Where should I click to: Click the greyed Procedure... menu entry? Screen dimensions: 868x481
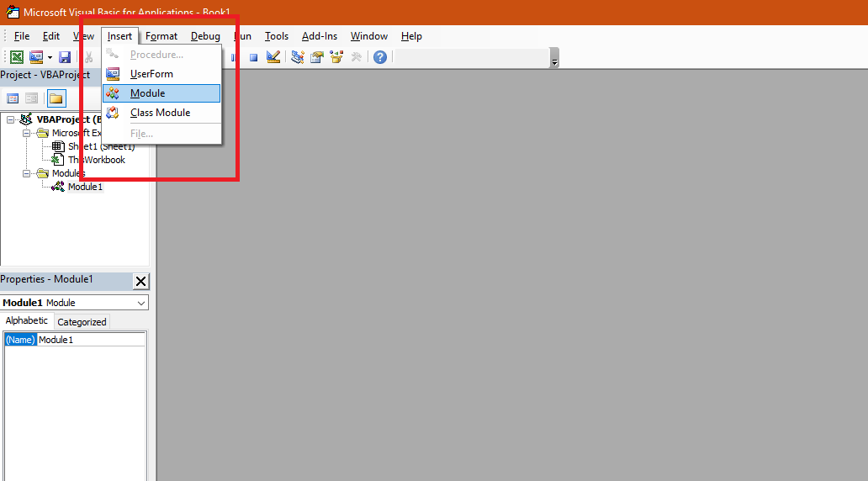161,55
